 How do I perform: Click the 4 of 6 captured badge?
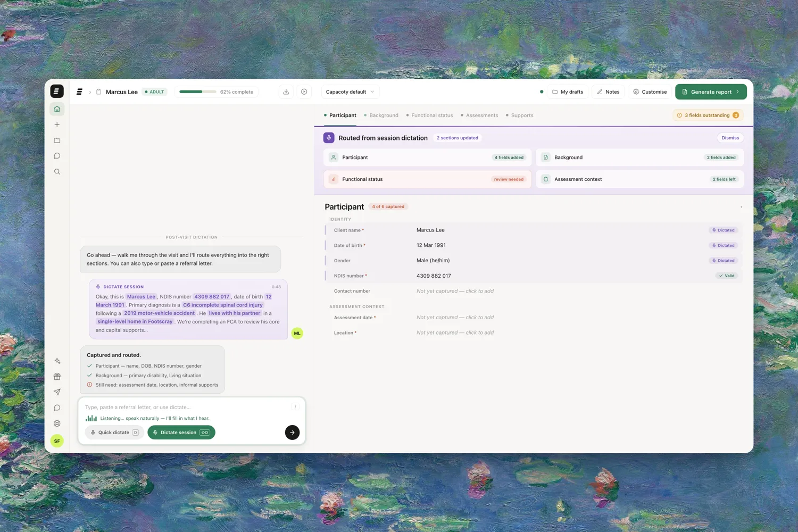click(x=388, y=206)
